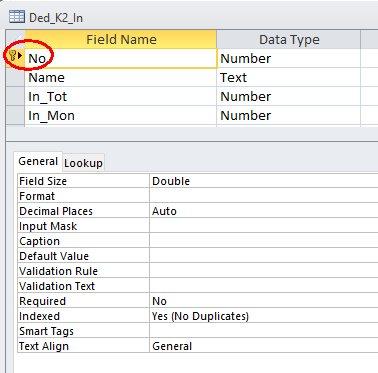Click the Format property value box

click(264, 196)
